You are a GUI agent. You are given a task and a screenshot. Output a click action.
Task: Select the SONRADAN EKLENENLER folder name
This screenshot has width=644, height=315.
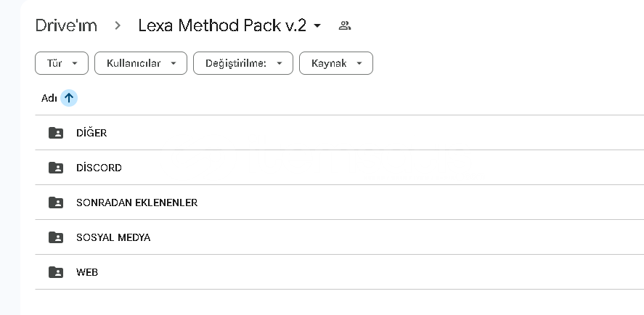(136, 202)
